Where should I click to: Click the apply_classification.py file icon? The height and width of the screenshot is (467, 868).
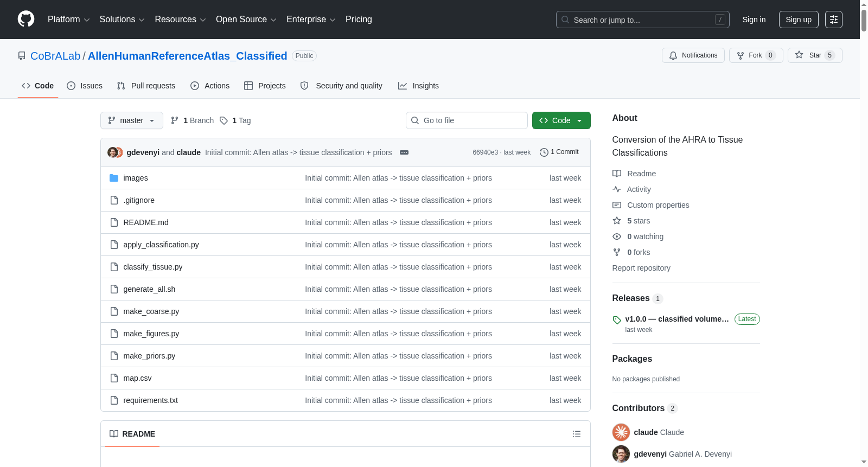click(114, 245)
